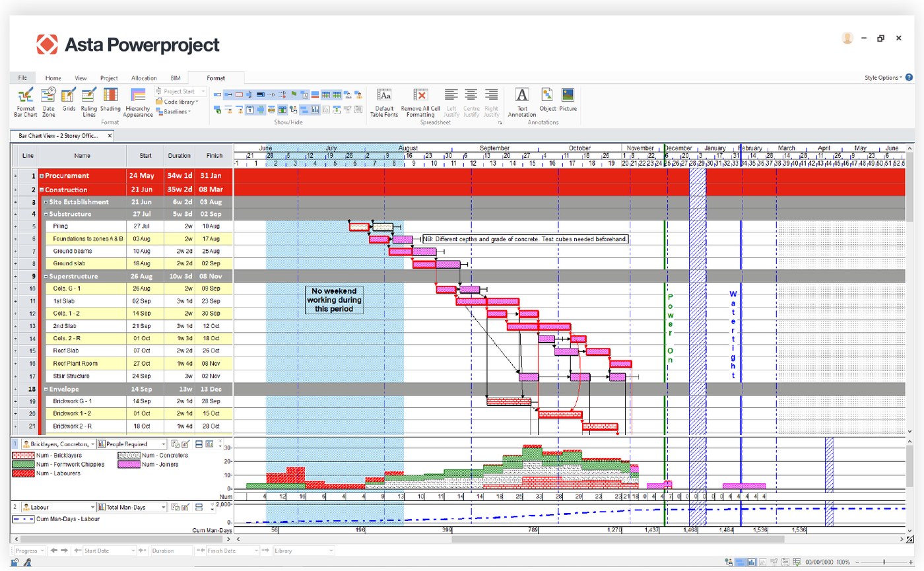
Task: Click the Start column header
Action: click(145, 156)
